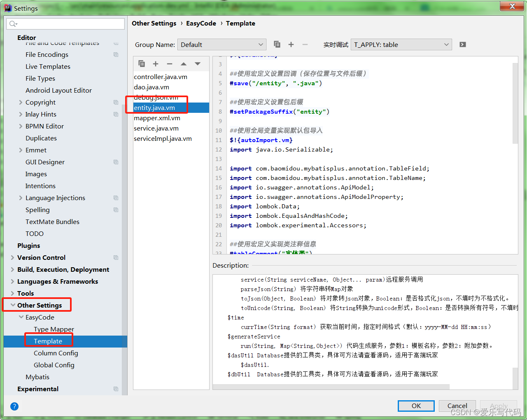Expand the Copyright tree node
The width and height of the screenshot is (527, 420).
21,102
